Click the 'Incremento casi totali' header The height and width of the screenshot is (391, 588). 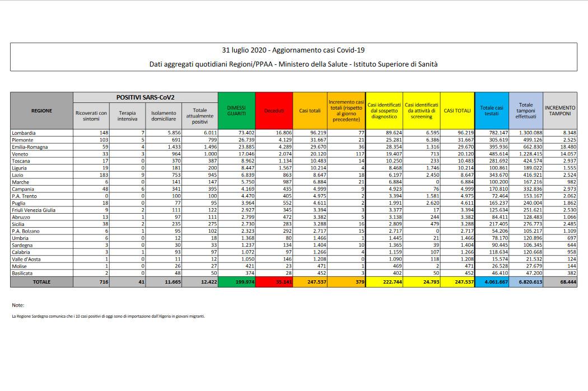346,111
